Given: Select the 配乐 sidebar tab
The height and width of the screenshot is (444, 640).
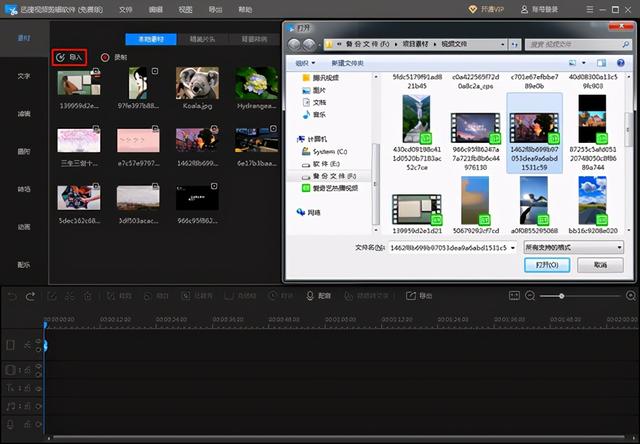Looking at the screenshot, I should [x=24, y=265].
